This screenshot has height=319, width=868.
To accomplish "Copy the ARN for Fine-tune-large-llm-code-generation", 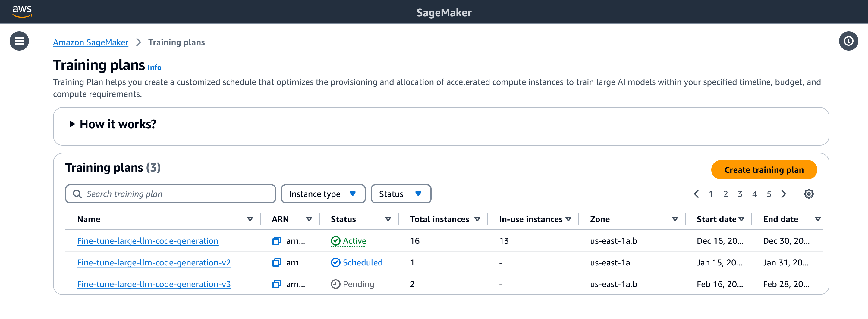I will pos(276,241).
